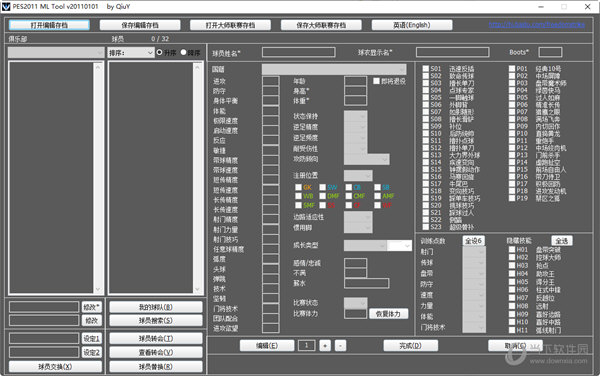Select the 降序 descending radio button
Viewport: 600px width, 376px height.
(x=183, y=52)
